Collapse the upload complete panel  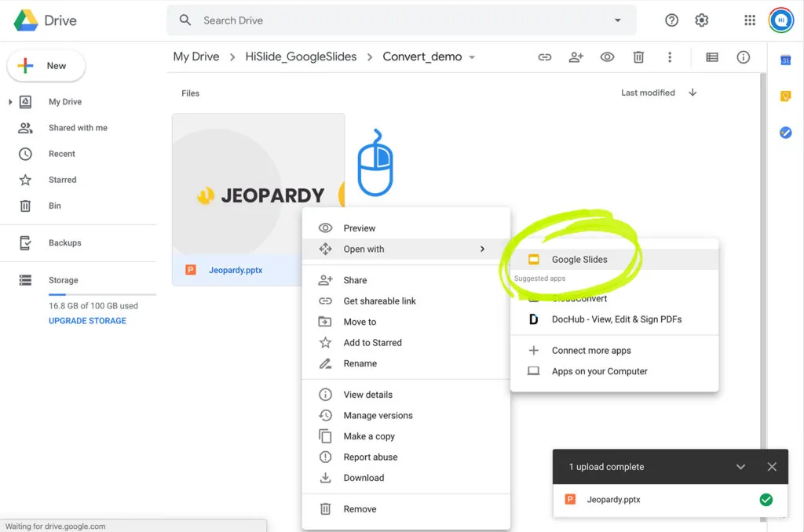pyautogui.click(x=740, y=467)
